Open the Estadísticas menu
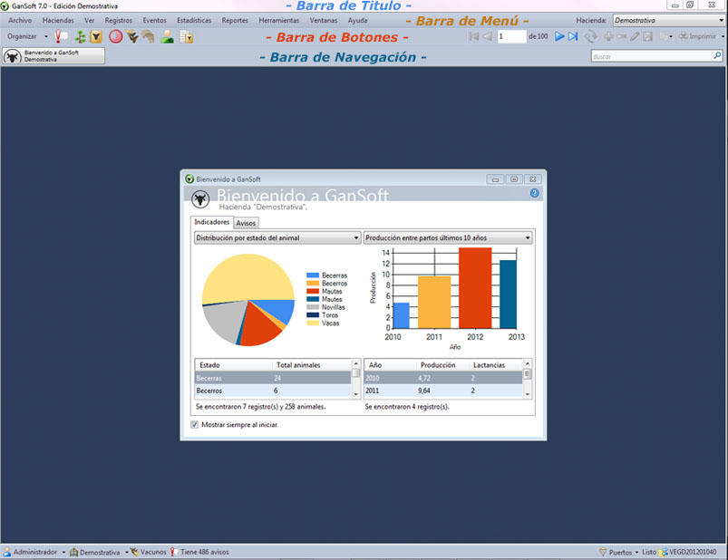Image resolution: width=728 pixels, height=560 pixels. 194,21
